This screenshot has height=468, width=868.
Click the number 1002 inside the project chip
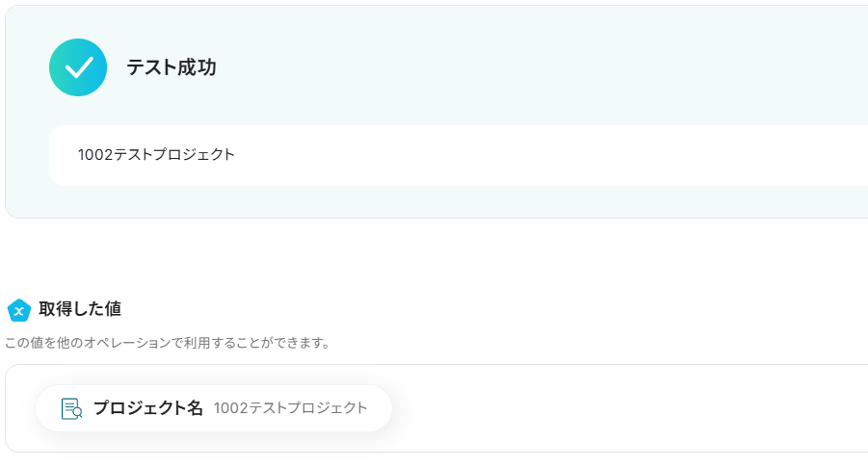click(230, 408)
